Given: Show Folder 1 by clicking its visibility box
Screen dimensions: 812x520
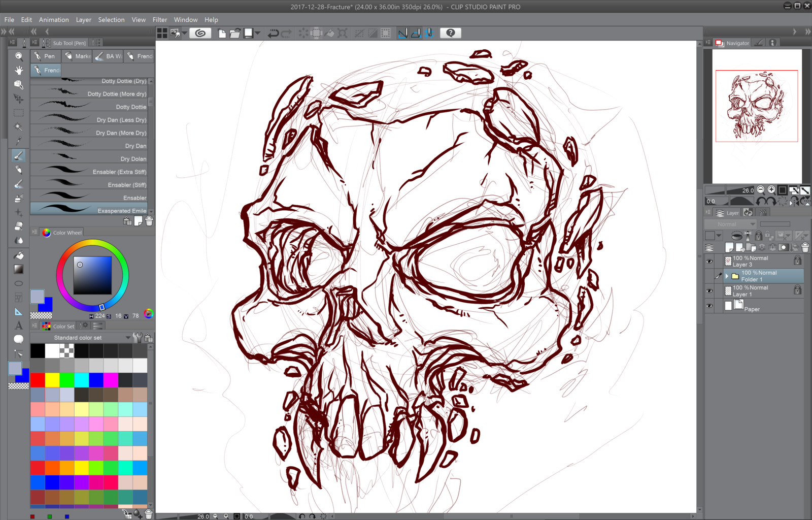Looking at the screenshot, I should (x=709, y=276).
